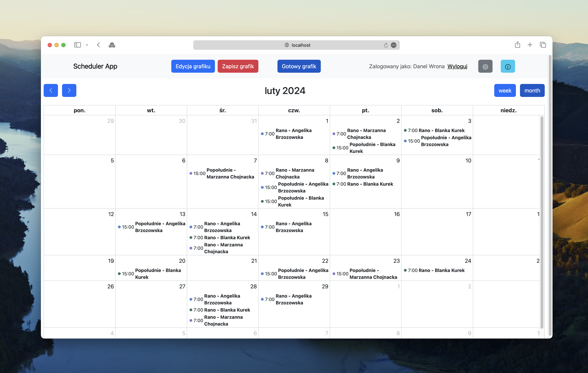Screen dimensions: 588x373
Task: Go to previous month with left arrow
Action: (x=51, y=90)
